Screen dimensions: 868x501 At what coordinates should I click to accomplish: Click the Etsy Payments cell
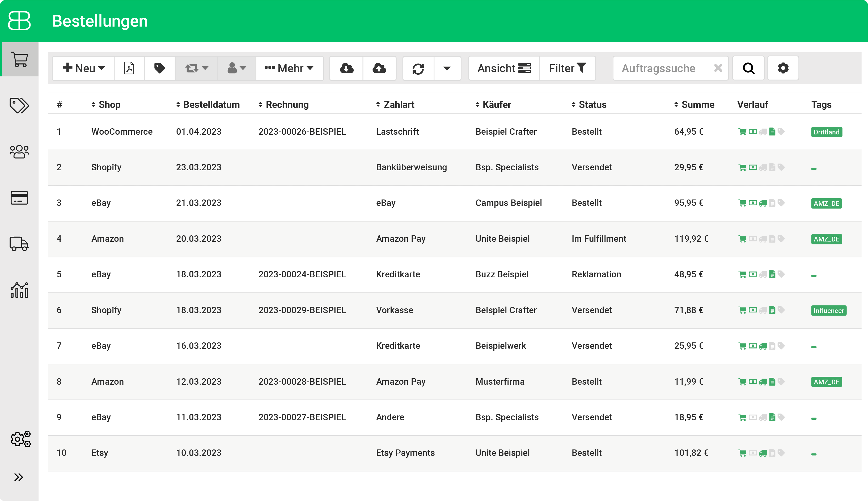405,453
